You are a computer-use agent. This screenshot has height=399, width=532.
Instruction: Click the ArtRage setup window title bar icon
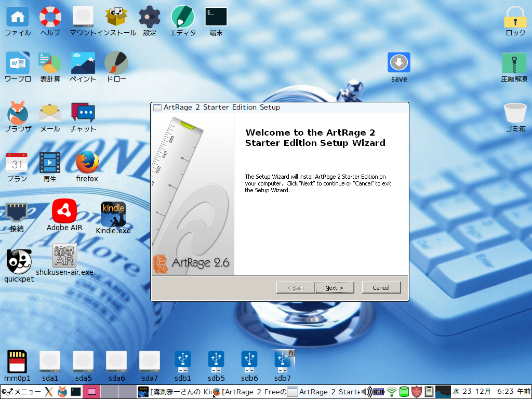click(x=157, y=108)
